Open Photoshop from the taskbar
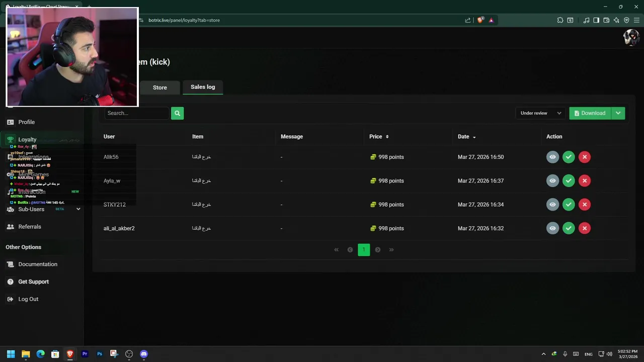The image size is (644, 362). (100, 354)
